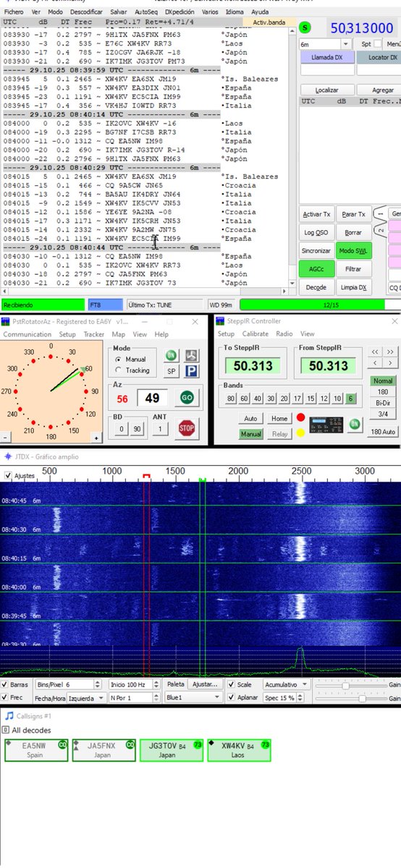
Task: Select the Tracking mode radio button
Action: coord(119,370)
